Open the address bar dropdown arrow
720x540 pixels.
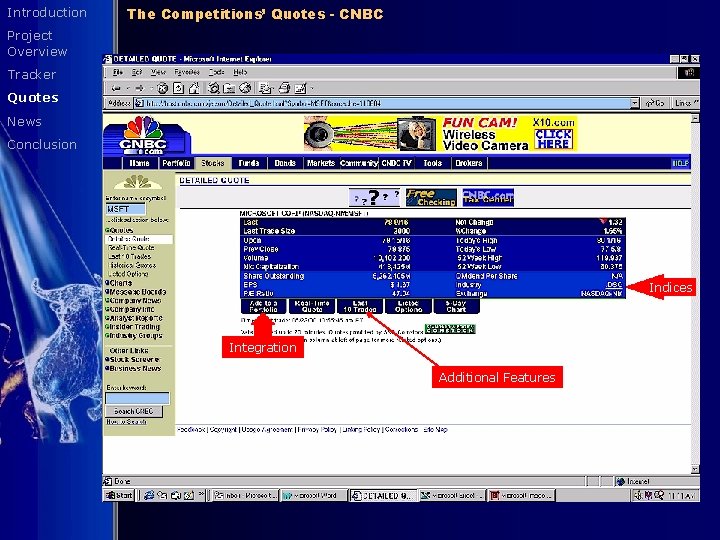(635, 103)
